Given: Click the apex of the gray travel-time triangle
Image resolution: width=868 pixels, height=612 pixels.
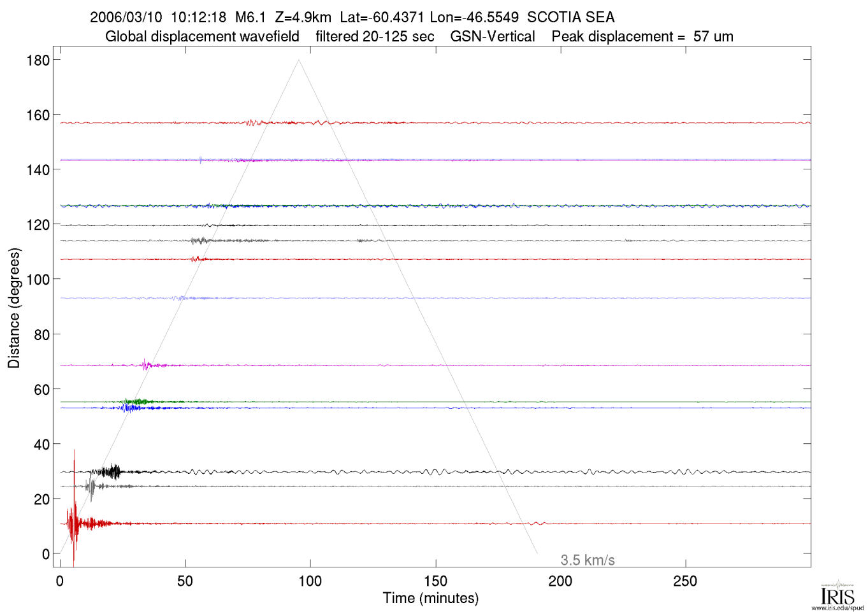Looking at the screenshot, I should tap(298, 60).
